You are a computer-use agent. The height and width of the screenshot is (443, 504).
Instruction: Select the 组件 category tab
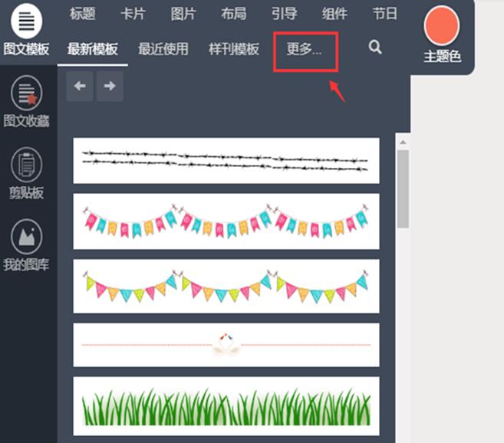point(335,14)
